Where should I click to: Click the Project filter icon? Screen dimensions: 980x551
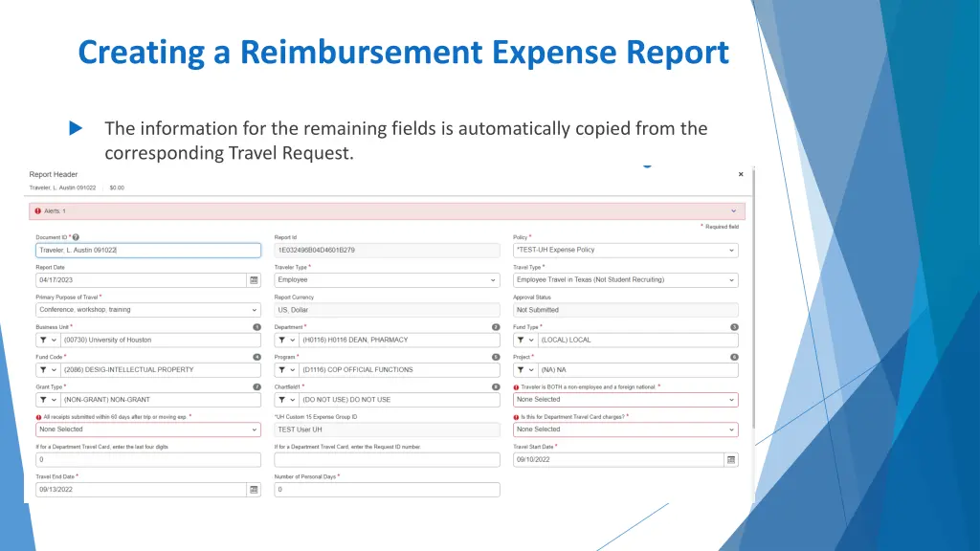point(521,370)
